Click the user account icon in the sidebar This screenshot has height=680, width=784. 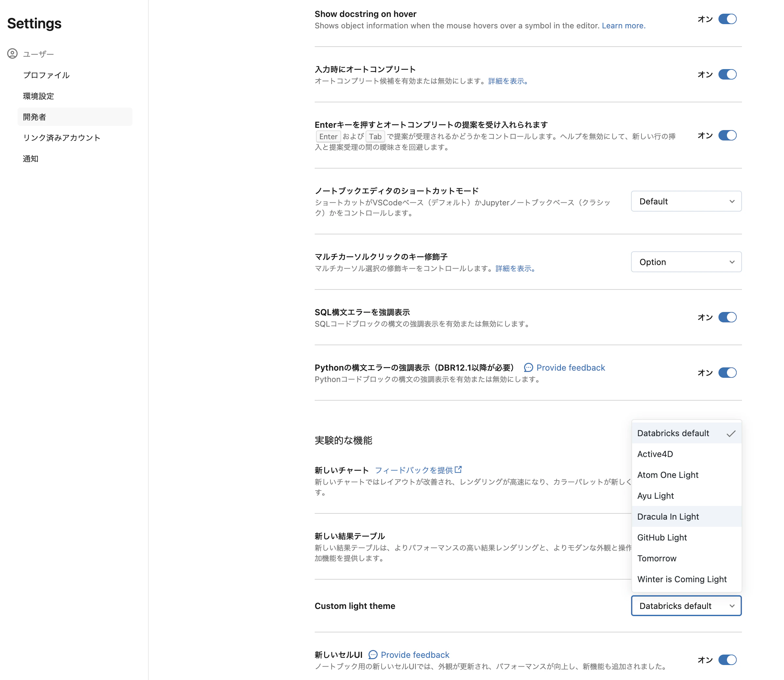click(12, 53)
